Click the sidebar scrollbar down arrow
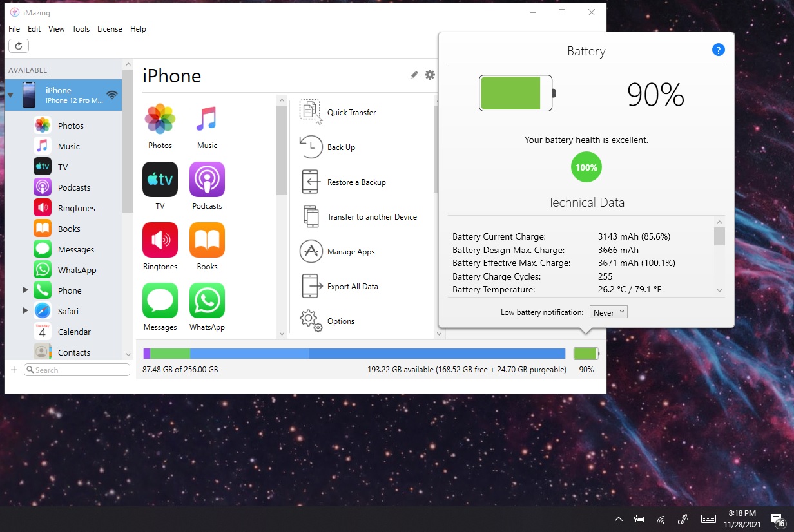The width and height of the screenshot is (794, 532). (128, 354)
